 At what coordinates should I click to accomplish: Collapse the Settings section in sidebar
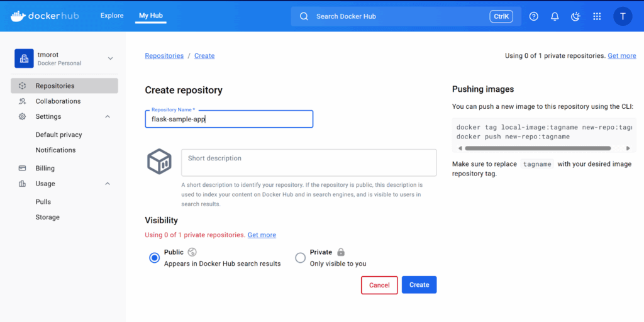point(108,116)
